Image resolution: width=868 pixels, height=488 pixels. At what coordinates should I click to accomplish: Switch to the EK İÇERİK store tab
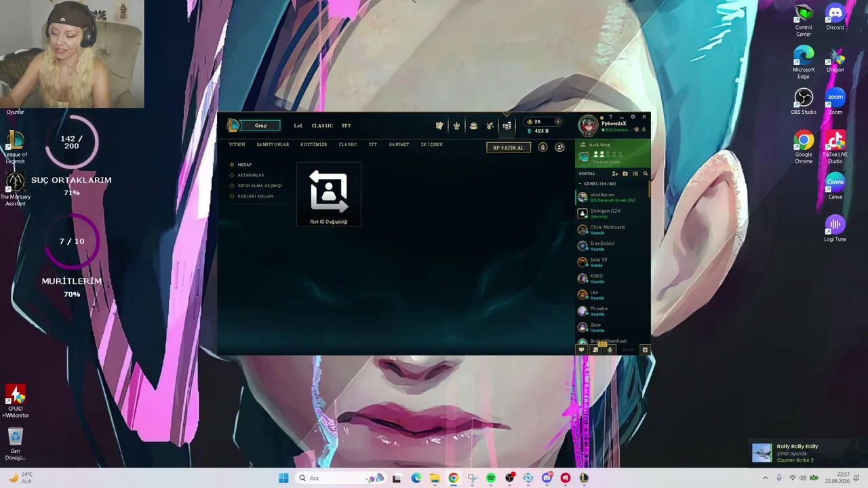432,144
